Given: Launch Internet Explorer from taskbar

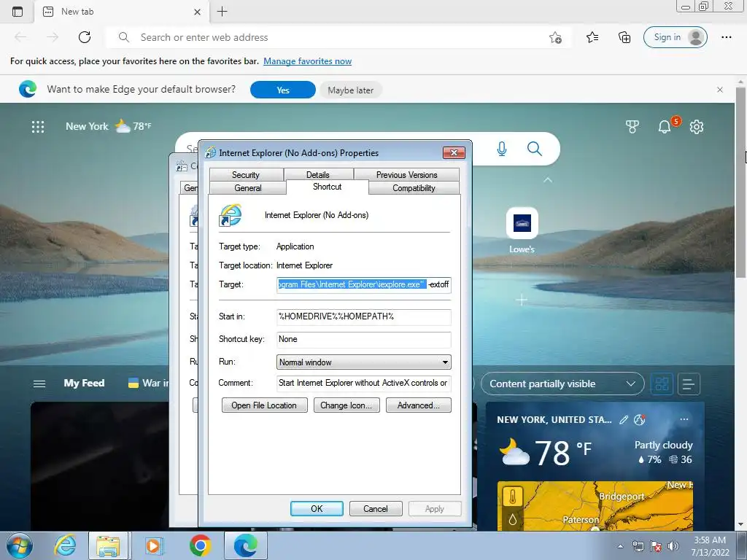Looking at the screenshot, I should pos(65,545).
